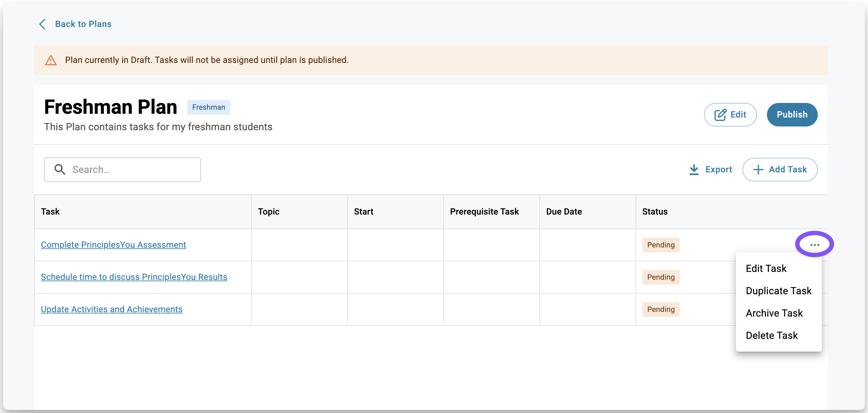Open Complete PrinciplesYou Assessment task
This screenshot has width=868, height=413.
[x=113, y=245]
